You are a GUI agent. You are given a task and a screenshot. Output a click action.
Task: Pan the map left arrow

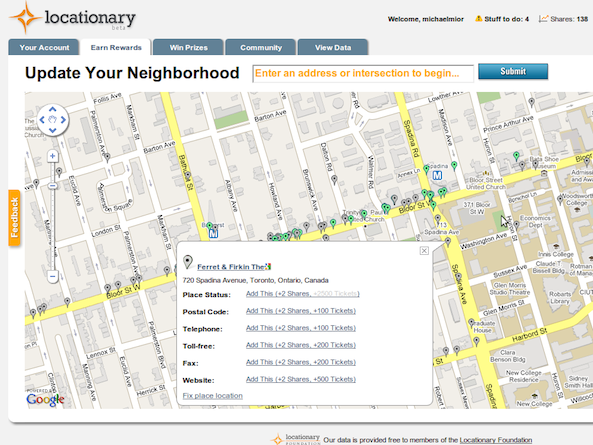pyautogui.click(x=42, y=120)
